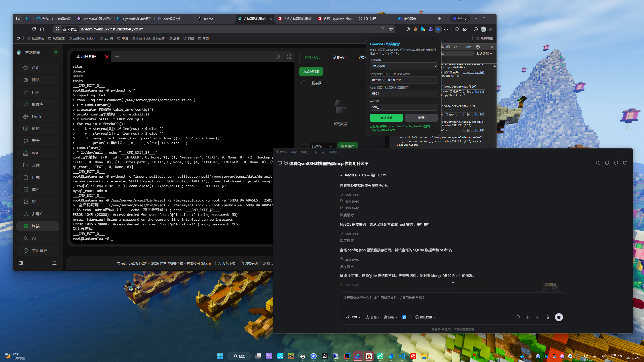Open the 日志 logs sidebar item

coord(38,177)
